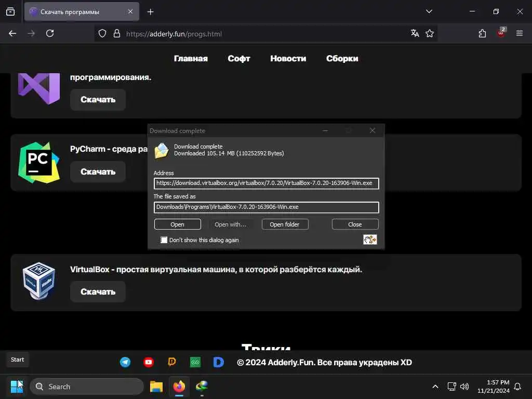Open the orange D donate icon in footer
This screenshot has width=532, height=399.
coord(172,362)
